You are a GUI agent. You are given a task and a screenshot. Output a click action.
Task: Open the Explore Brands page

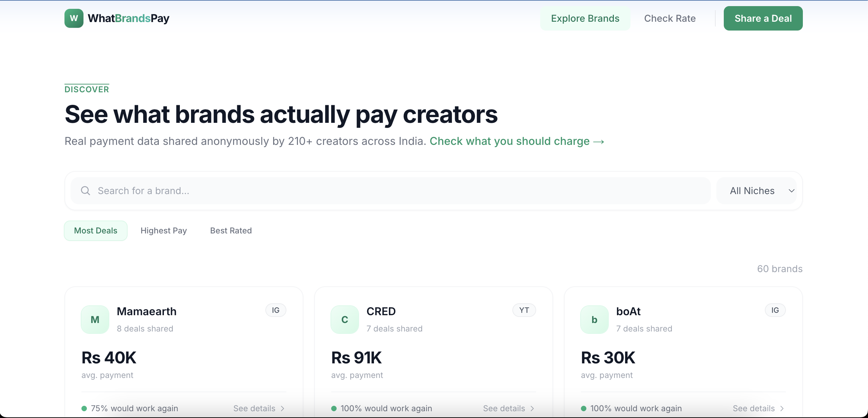click(x=585, y=18)
